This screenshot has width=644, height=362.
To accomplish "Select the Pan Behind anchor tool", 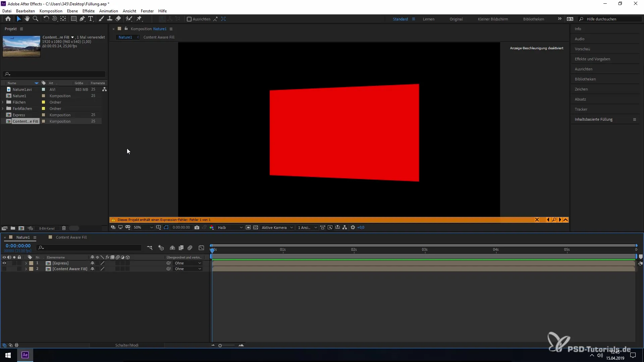I will (63, 19).
